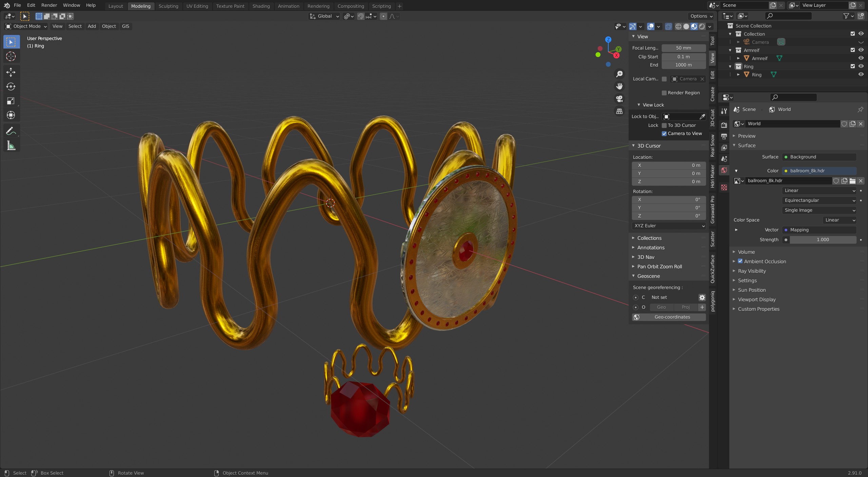
Task: Adjust the world Strength slider
Action: point(823,240)
